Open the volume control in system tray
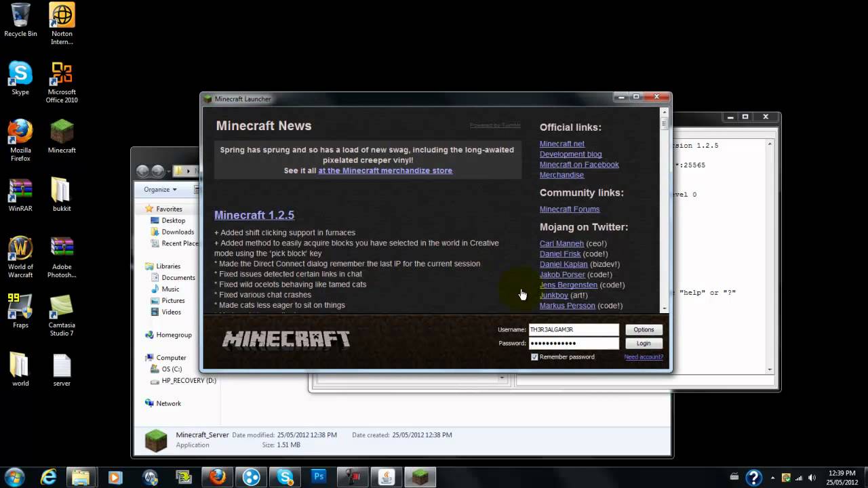The height and width of the screenshot is (488, 868). 810,477
